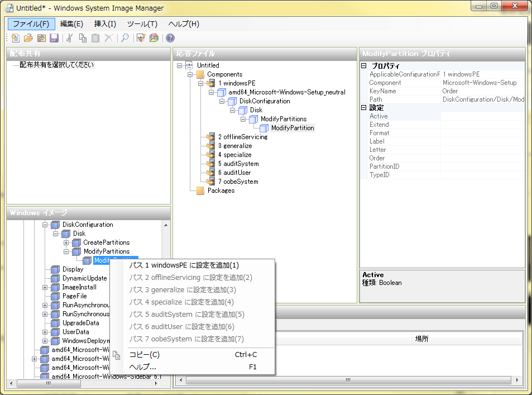
Task: Click the PartitionID setting value field
Action: [x=482, y=166]
